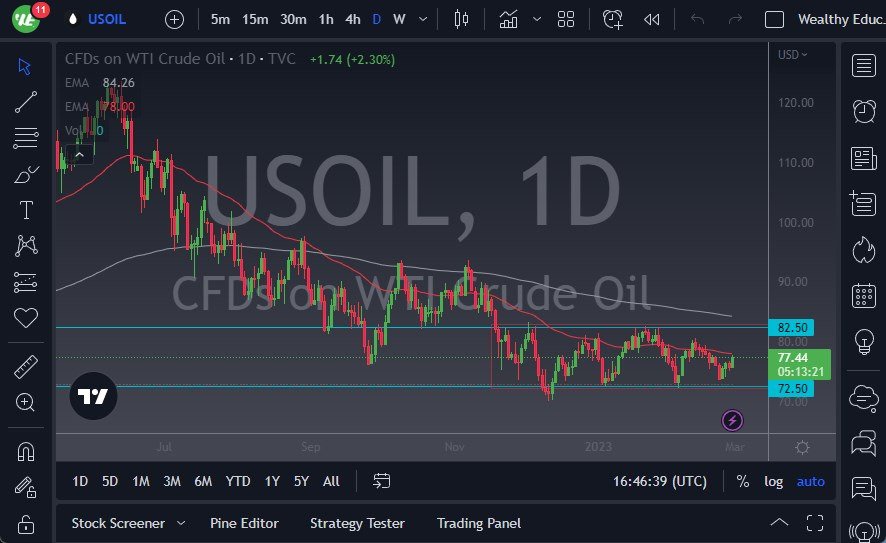Image resolution: width=886 pixels, height=543 pixels.
Task: Select the trend line drawing tool
Action: tap(26, 101)
